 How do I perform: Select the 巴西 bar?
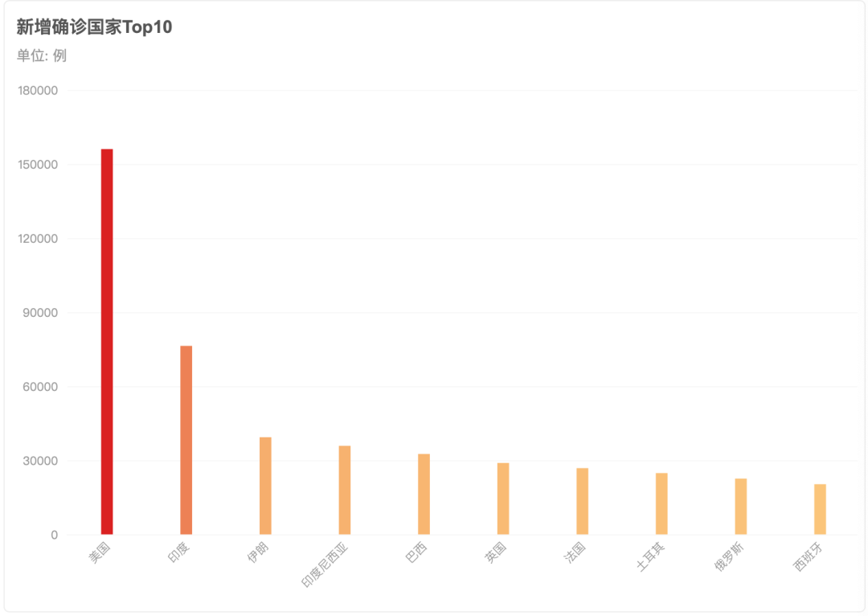(424, 494)
